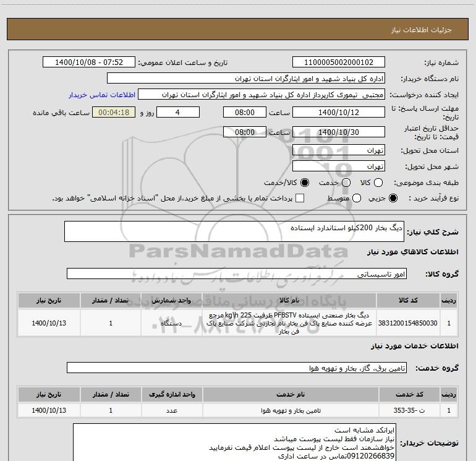Click the توضیحات خریدار text area
Image resolution: width=476 pixels, height=461 pixels.
pos(234,442)
